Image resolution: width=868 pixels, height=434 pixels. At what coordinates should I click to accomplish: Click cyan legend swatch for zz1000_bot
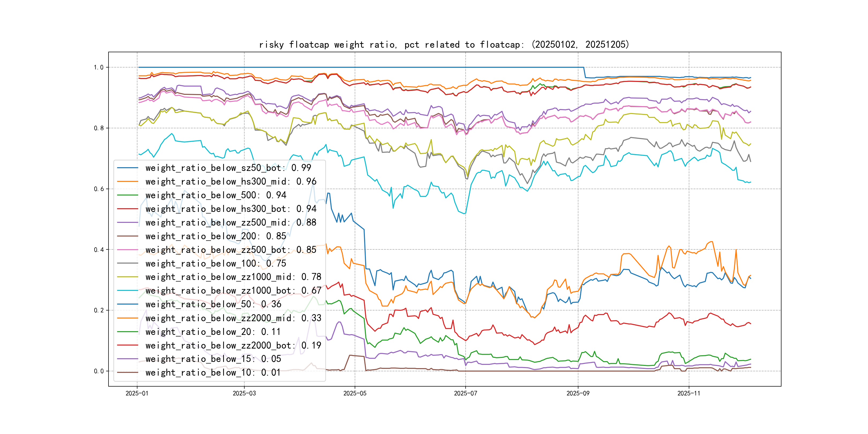pos(127,290)
